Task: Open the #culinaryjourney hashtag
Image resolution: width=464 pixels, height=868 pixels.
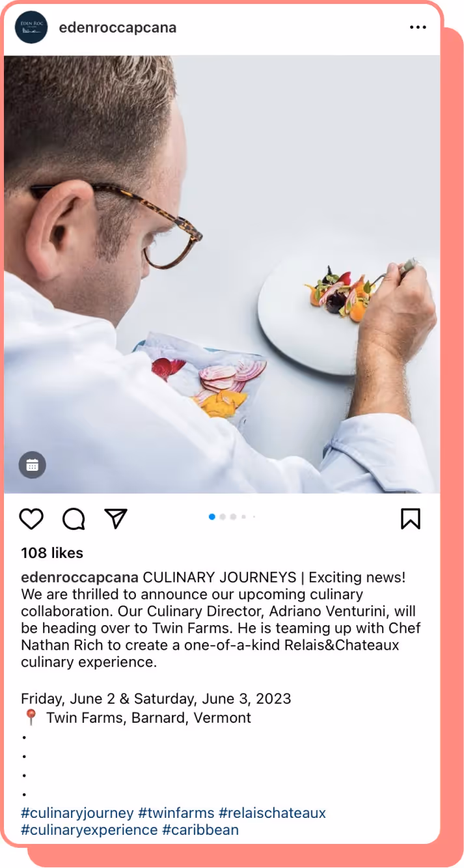Action: pos(77,813)
